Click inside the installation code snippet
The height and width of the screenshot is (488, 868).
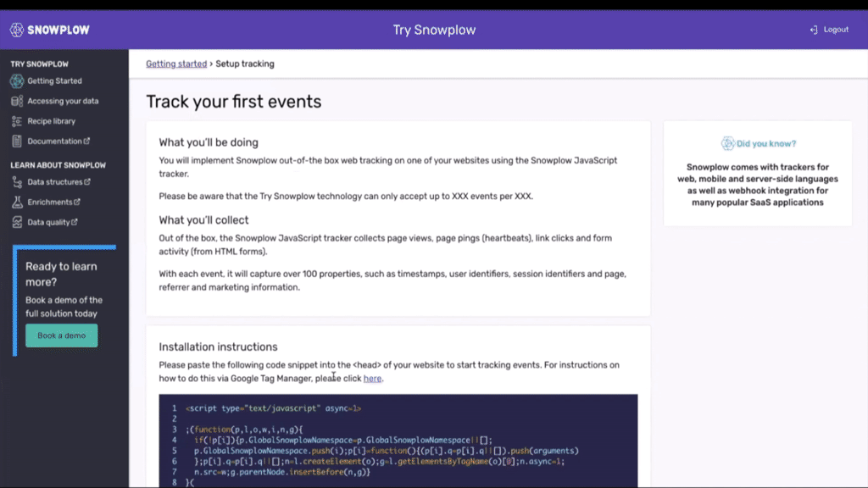click(x=398, y=441)
